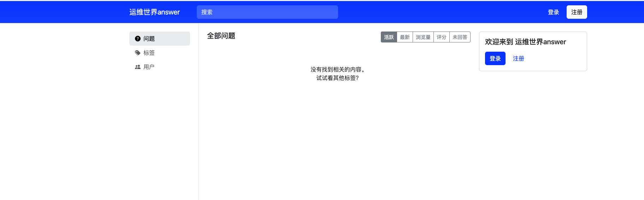
Task: Click the tag icon beside 标签
Action: pyautogui.click(x=138, y=53)
